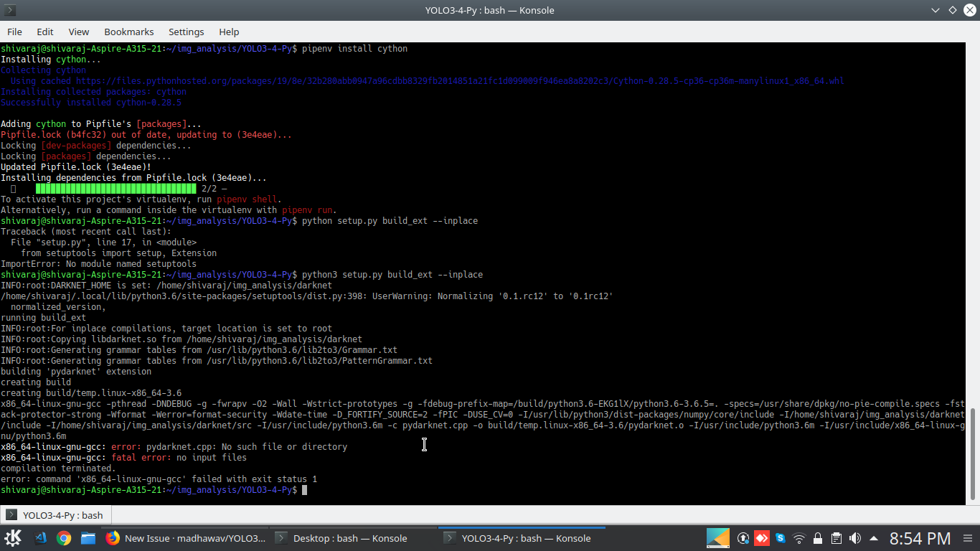Open the updates notifier tray icon
980x551 pixels.
pos(743,538)
